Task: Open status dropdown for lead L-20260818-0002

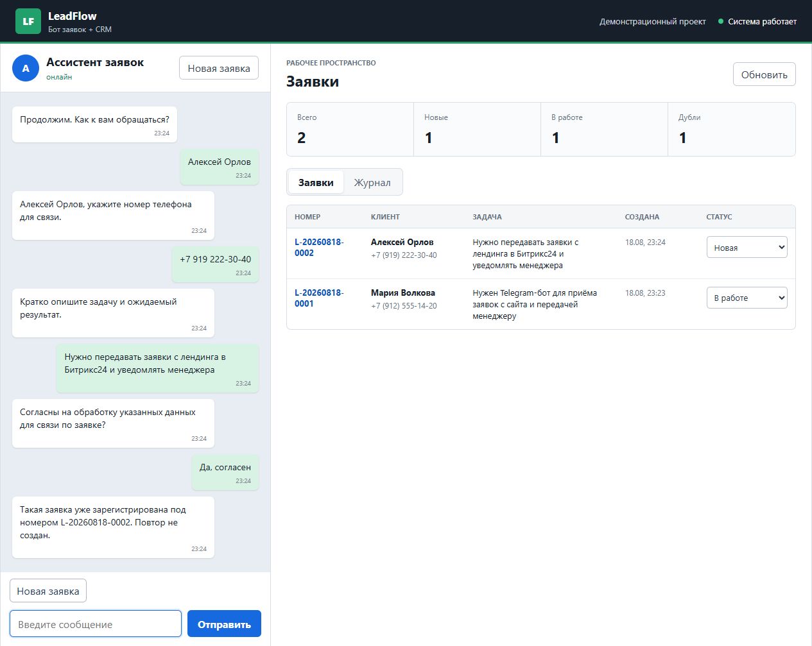Action: (747, 248)
